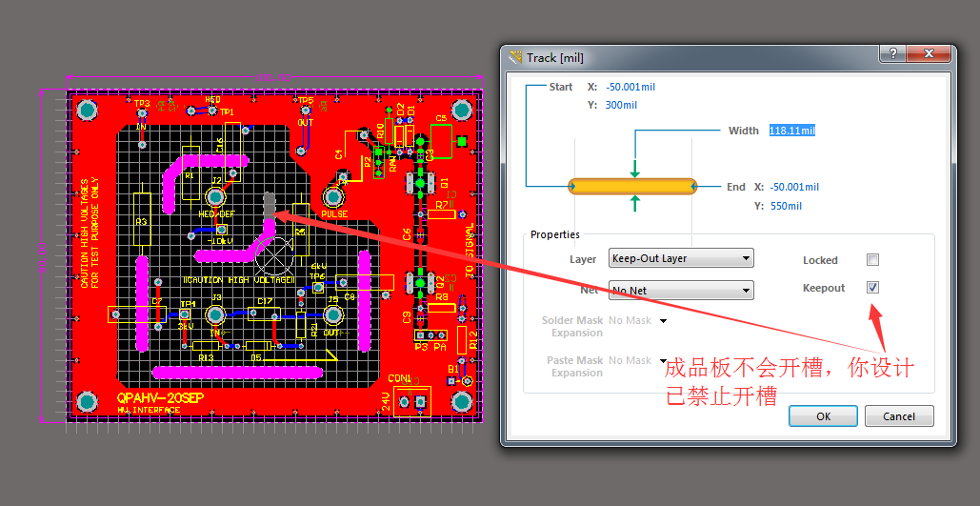
Task: Click the Width field showing 118.11mil
Action: 791,131
